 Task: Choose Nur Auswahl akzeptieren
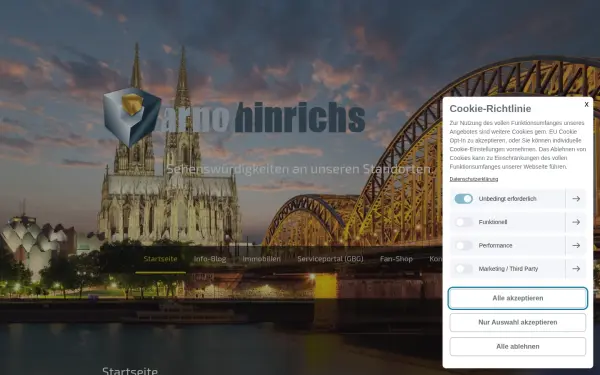(x=517, y=322)
